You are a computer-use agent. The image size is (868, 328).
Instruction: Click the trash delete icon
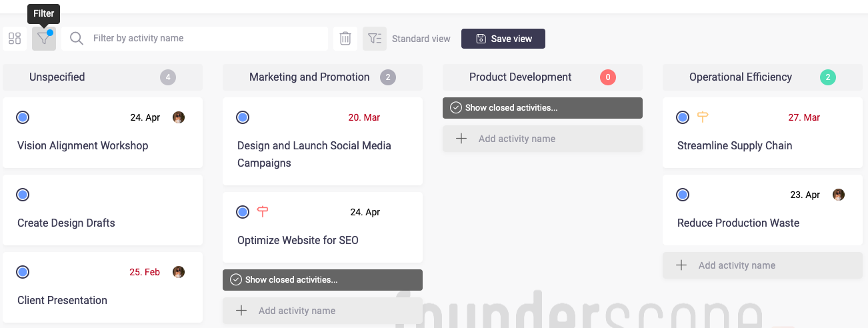click(x=345, y=39)
